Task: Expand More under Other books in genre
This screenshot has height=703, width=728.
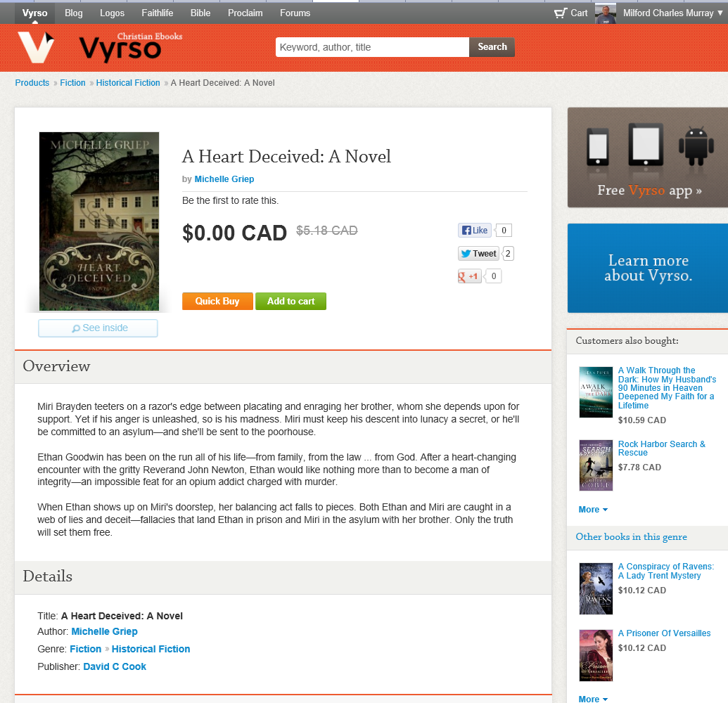Action: [593, 699]
